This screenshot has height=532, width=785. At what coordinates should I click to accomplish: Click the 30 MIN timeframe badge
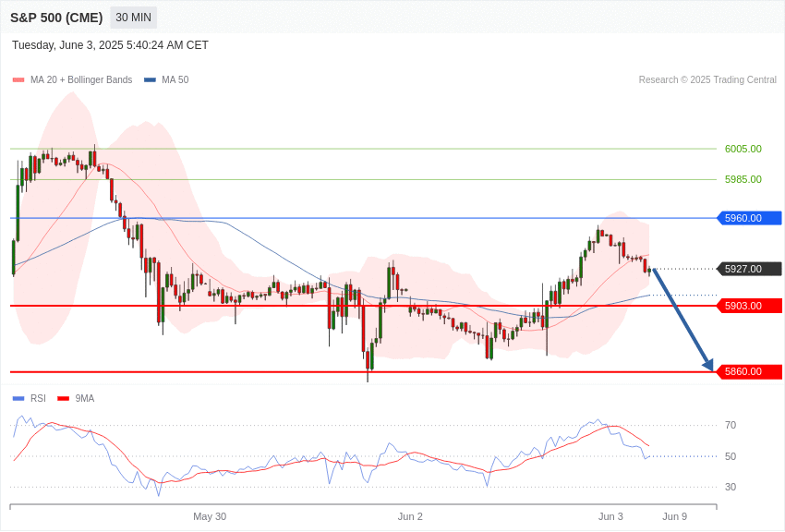point(133,18)
